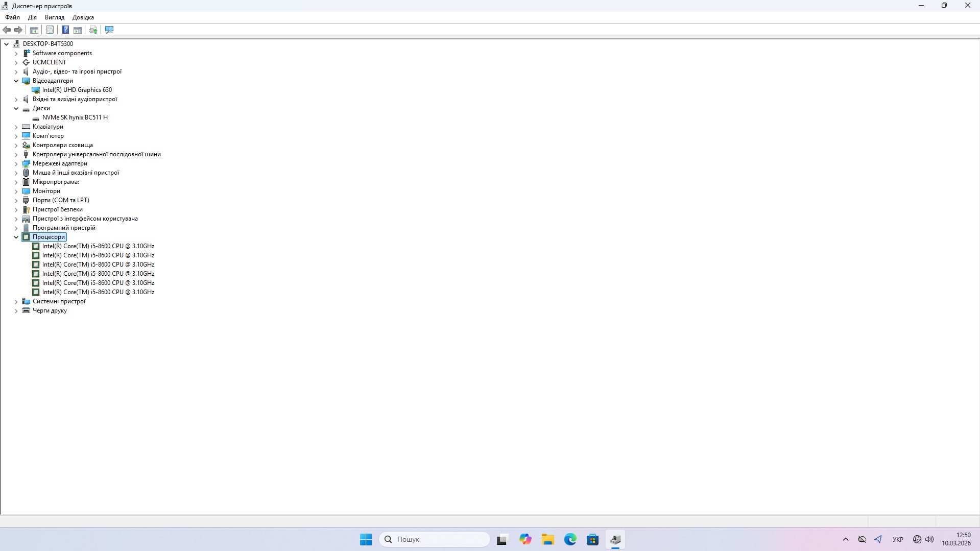Click the blue Help question mark icon
The width and height of the screenshot is (980, 551).
pyautogui.click(x=65, y=30)
